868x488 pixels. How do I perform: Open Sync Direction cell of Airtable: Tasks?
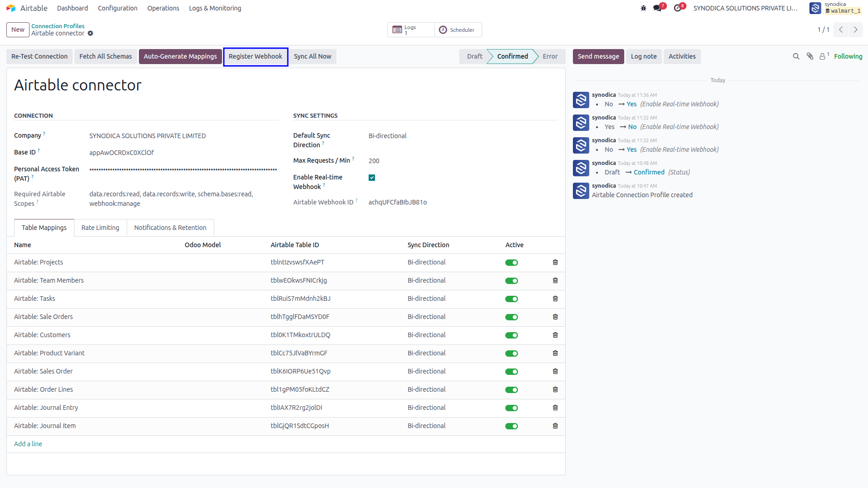[x=426, y=299]
